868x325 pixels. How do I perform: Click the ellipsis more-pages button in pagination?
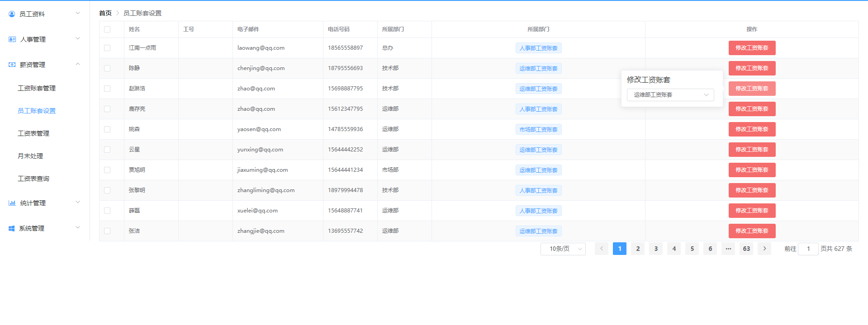coord(728,249)
